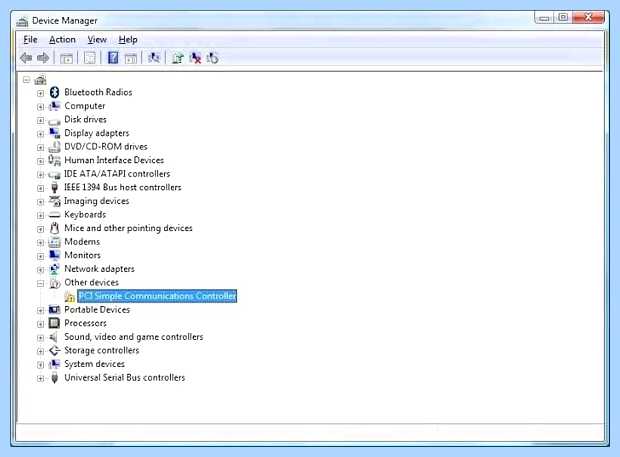Open the File menu
Image resolution: width=620 pixels, height=457 pixels.
(30, 40)
